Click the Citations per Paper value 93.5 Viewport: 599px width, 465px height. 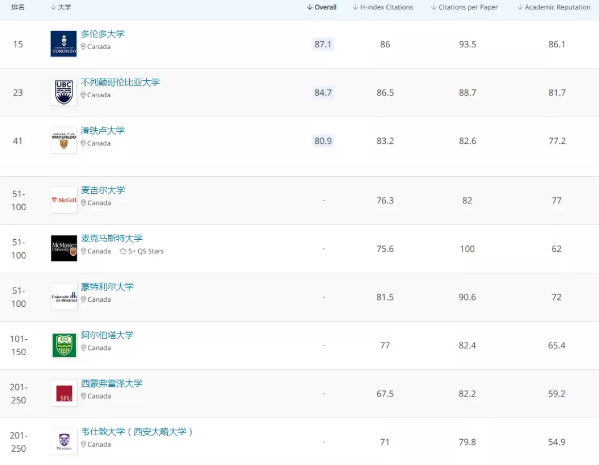[x=467, y=44]
